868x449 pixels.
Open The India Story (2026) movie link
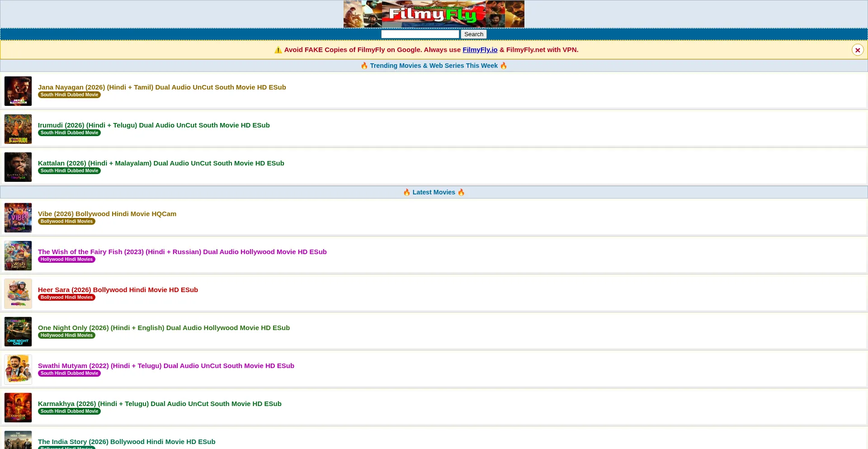coord(127,442)
